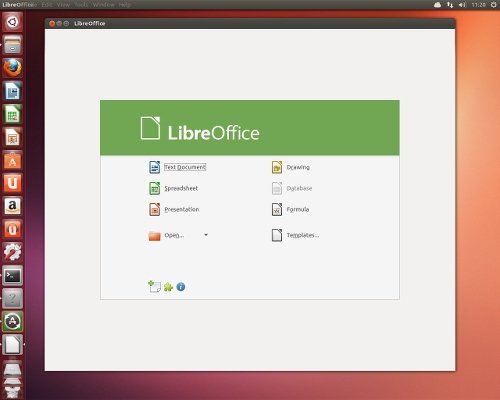Launch Terminal from the launcher
Screen dimensions: 500x400
pyautogui.click(x=13, y=275)
